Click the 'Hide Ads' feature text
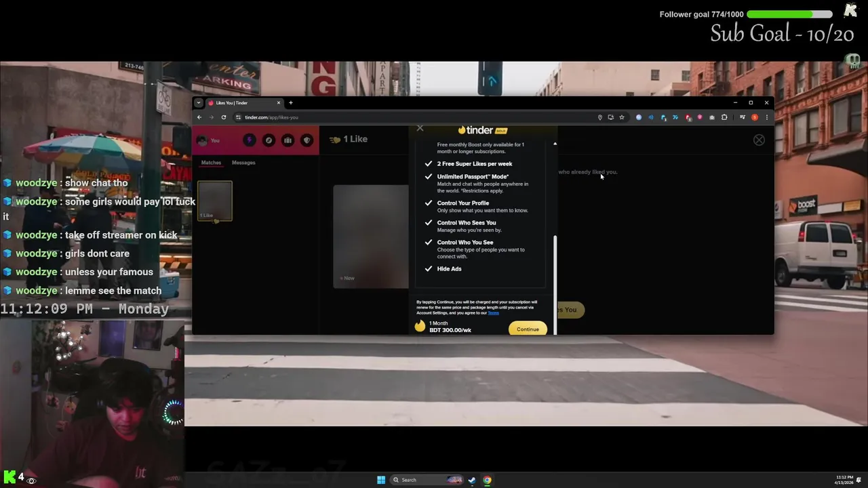Viewport: 868px width, 488px height. (x=450, y=269)
